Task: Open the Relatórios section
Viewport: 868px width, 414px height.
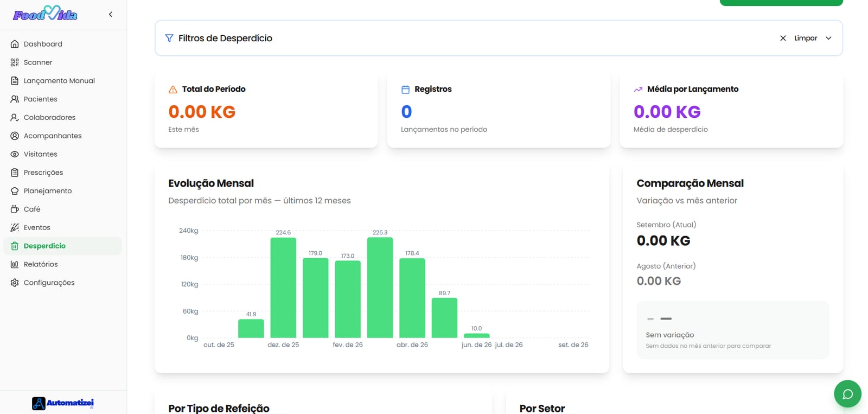Action: 63,264
